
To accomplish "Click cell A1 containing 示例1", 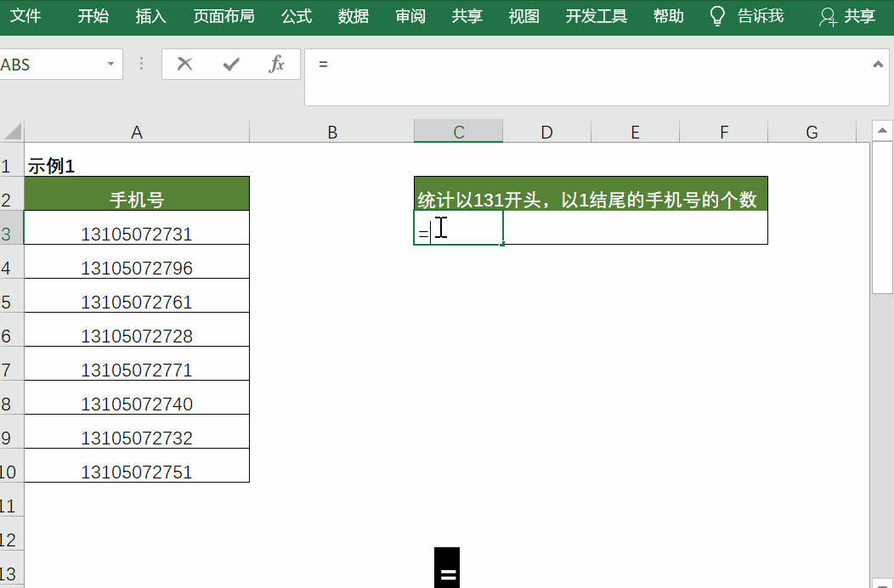I will tap(137, 161).
